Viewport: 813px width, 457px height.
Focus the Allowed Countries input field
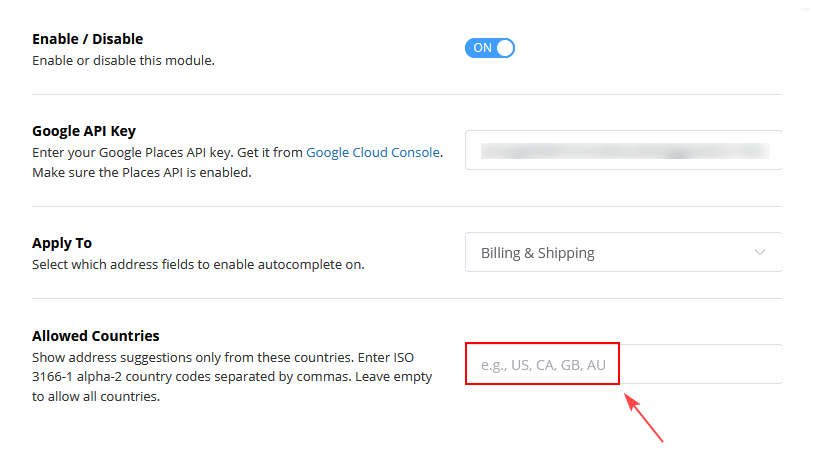click(623, 364)
